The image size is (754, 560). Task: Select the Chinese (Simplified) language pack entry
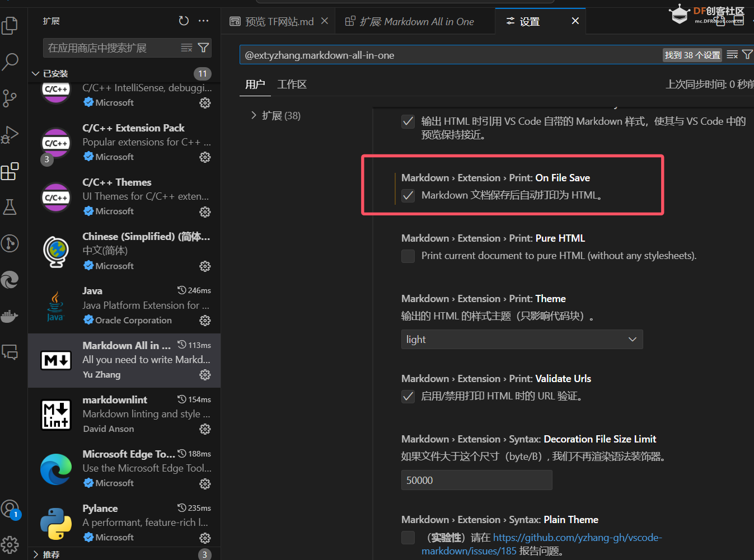(x=124, y=252)
